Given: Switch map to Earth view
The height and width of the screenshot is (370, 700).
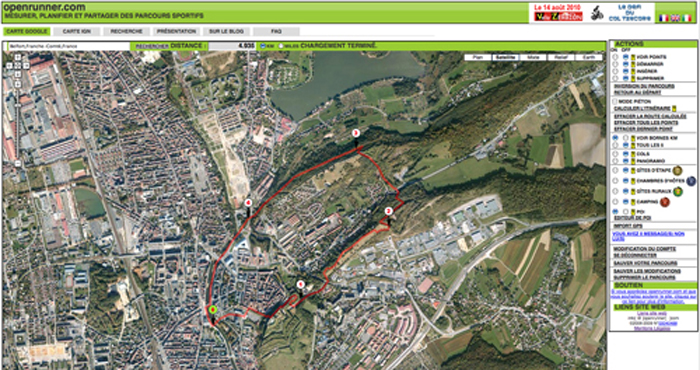Looking at the screenshot, I should pos(589,57).
